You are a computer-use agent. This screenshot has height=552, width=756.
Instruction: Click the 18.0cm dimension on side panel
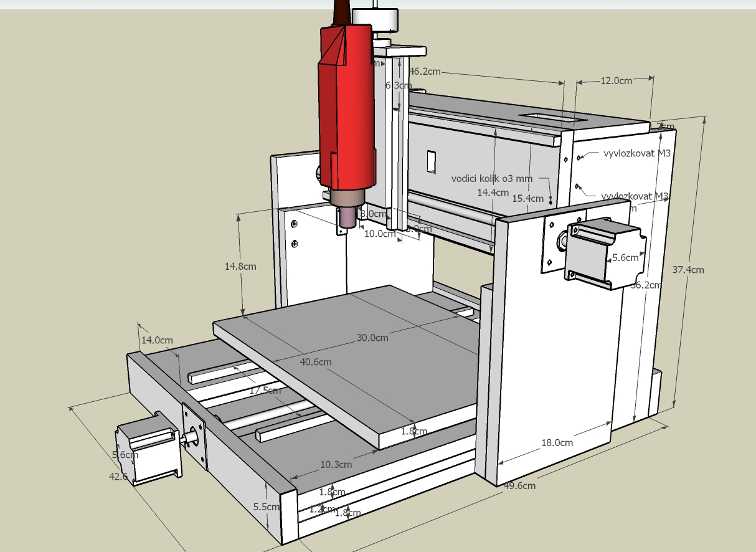pos(557,443)
